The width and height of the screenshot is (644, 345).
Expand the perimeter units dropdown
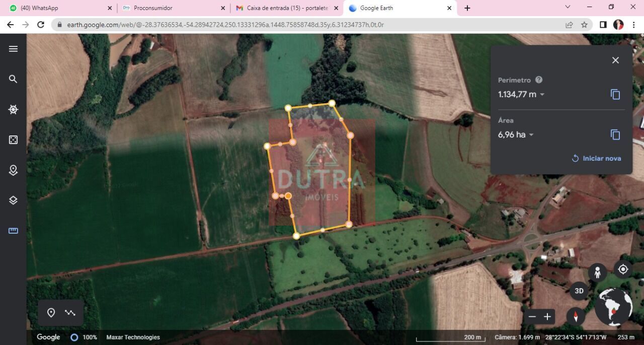(542, 95)
